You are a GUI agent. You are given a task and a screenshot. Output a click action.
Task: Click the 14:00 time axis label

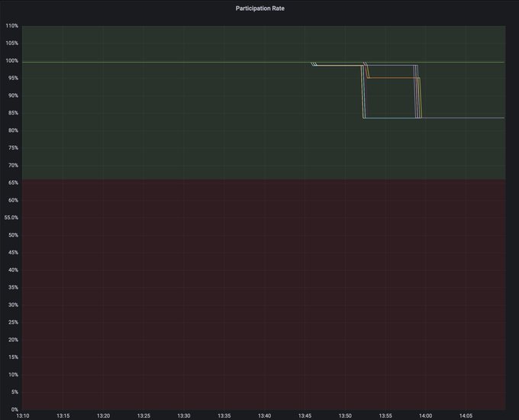(x=425, y=415)
